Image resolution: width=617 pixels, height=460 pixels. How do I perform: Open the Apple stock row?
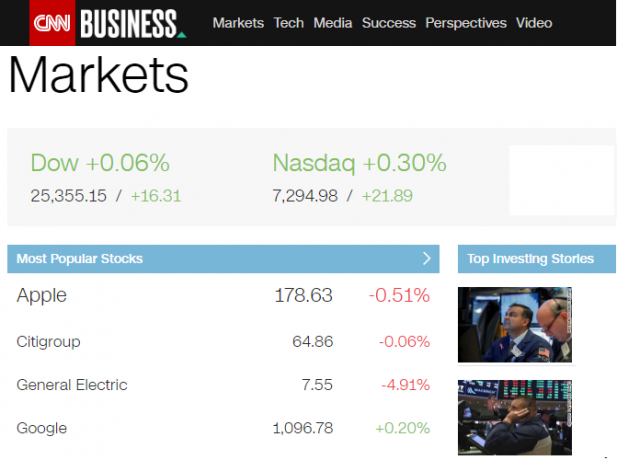tap(223, 295)
